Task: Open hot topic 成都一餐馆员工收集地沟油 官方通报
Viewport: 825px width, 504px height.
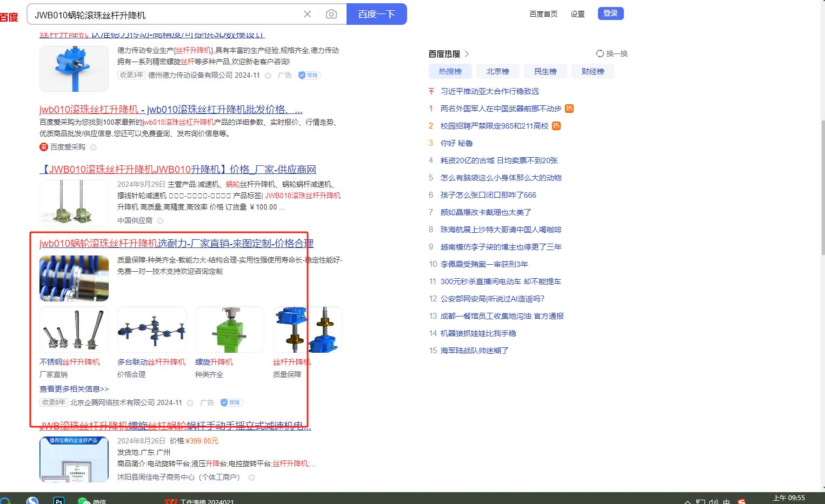Action: coord(502,316)
